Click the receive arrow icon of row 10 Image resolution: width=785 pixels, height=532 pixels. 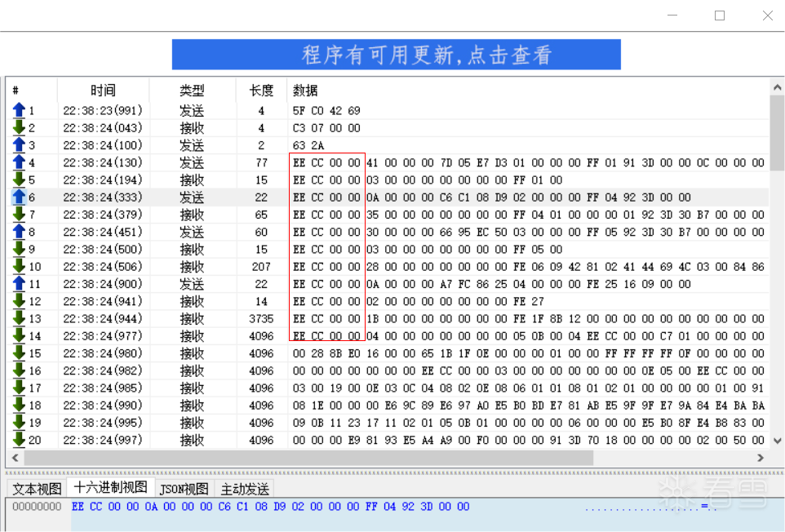click(x=19, y=266)
